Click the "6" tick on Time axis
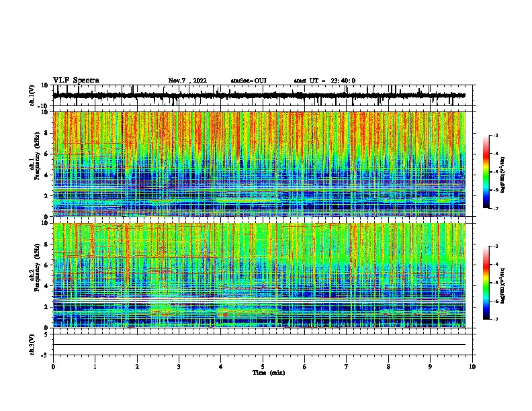Image resolution: width=532 pixels, height=411 pixels. pyautogui.click(x=305, y=367)
